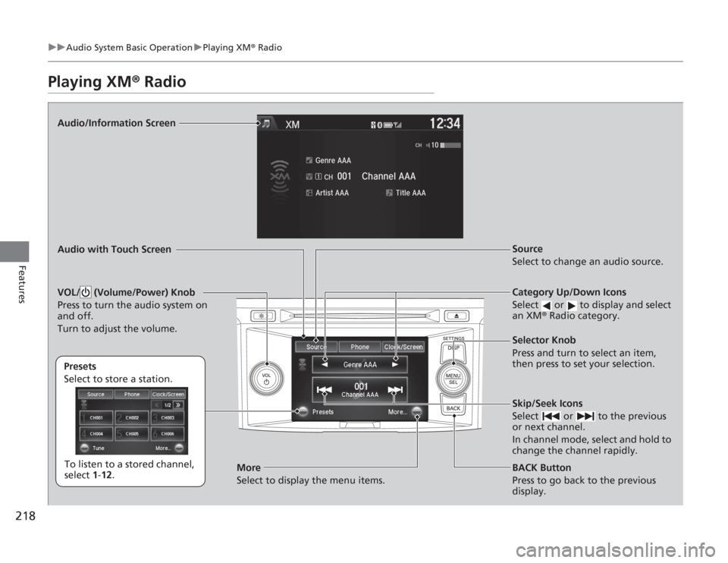Click the BACK button on the head unit
Viewport: 728px width, 563px height.
click(453, 405)
